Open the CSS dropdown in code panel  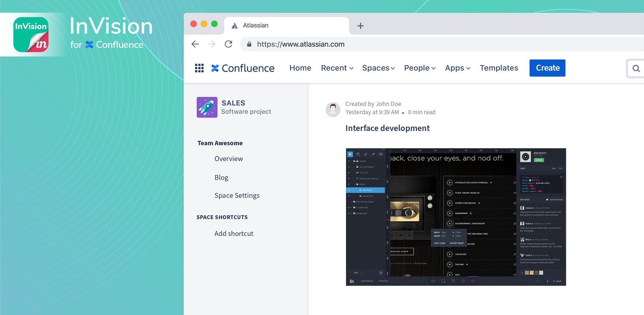554,168
